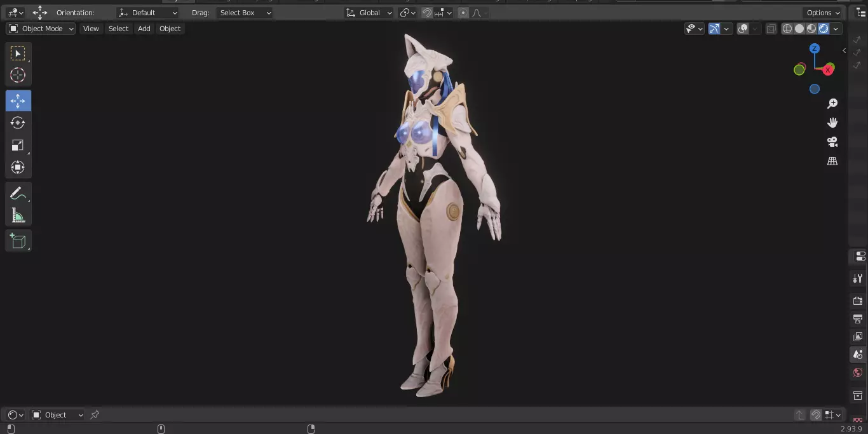Open the View menu
Viewport: 868px width, 434px height.
click(91, 29)
